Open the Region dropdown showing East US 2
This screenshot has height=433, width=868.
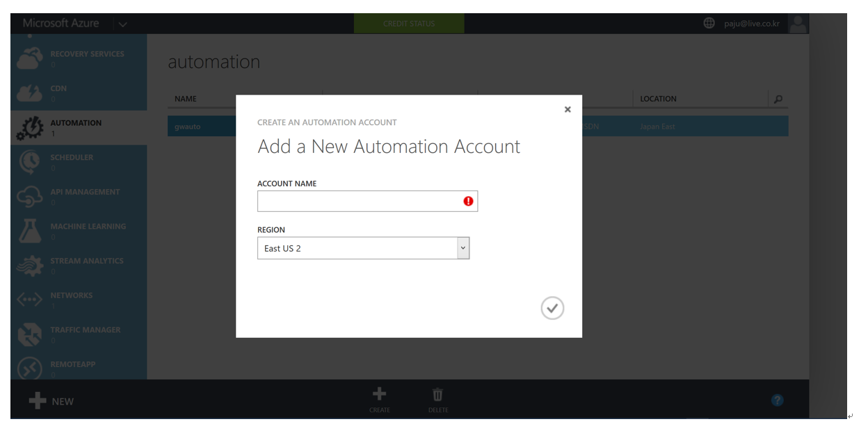point(363,248)
